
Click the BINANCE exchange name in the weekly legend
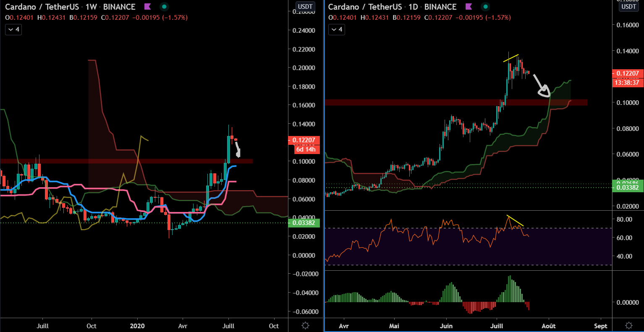(120, 7)
